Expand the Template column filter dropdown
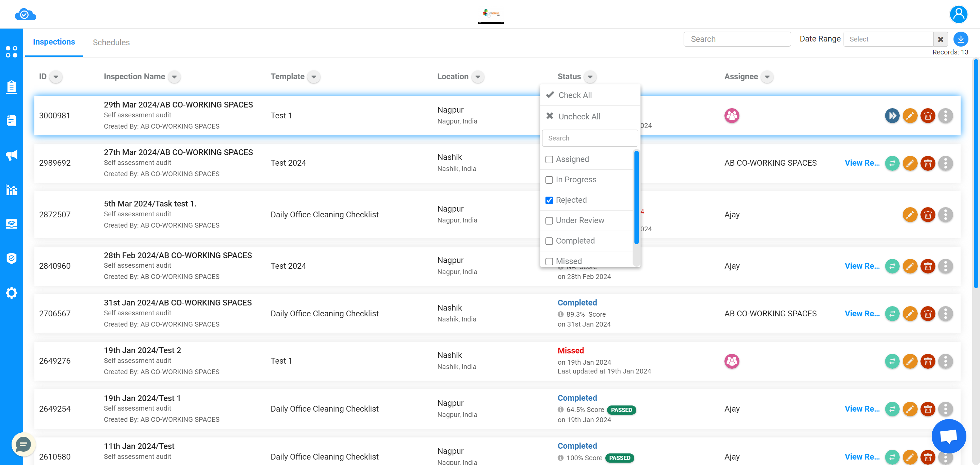This screenshot has width=980, height=465. (x=313, y=77)
